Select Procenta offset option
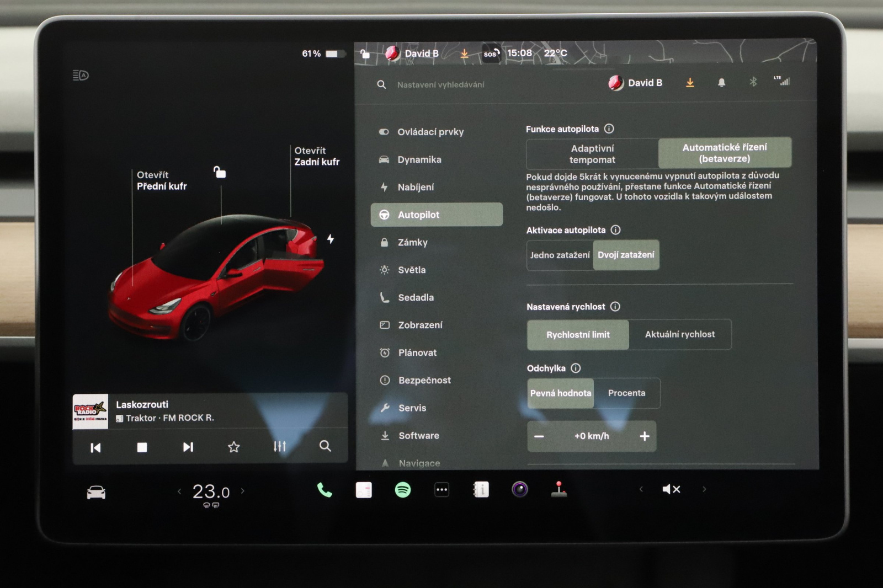 [x=626, y=393]
